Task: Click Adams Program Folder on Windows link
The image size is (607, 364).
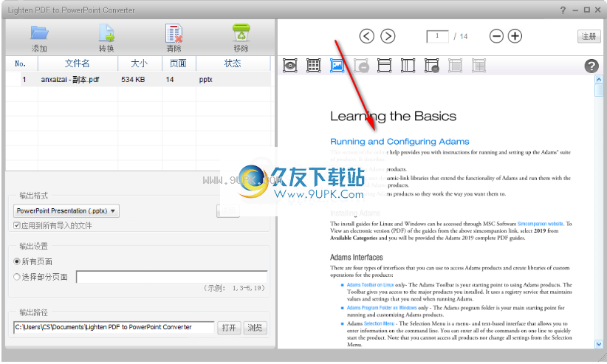Action: (382, 308)
